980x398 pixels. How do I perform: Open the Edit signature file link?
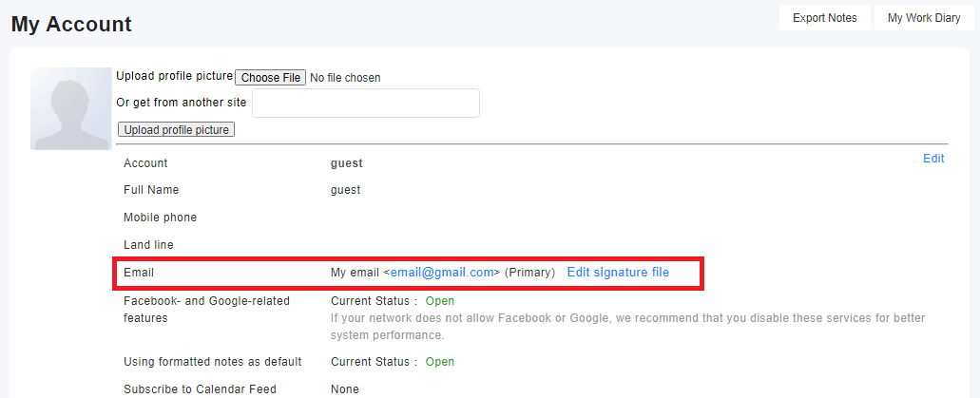pos(618,273)
